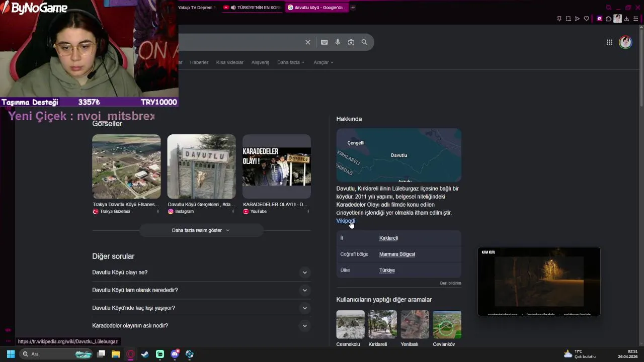Open a new browser tab with plus
644x362 pixels.
(x=353, y=8)
